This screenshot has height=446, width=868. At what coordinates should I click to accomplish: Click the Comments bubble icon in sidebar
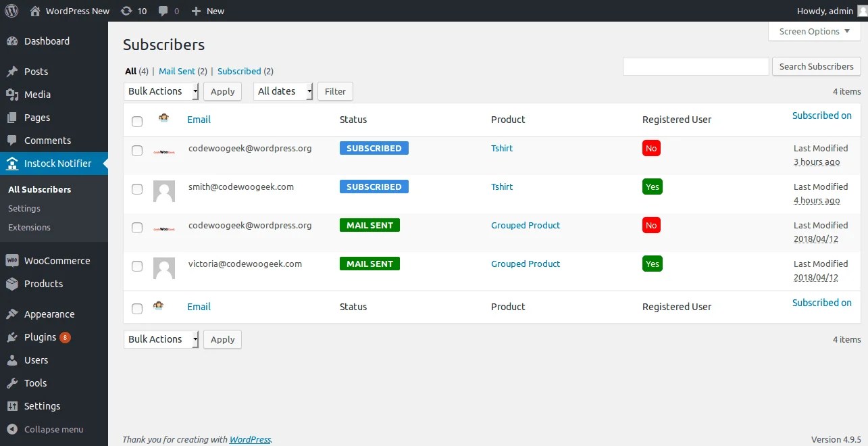pyautogui.click(x=12, y=141)
